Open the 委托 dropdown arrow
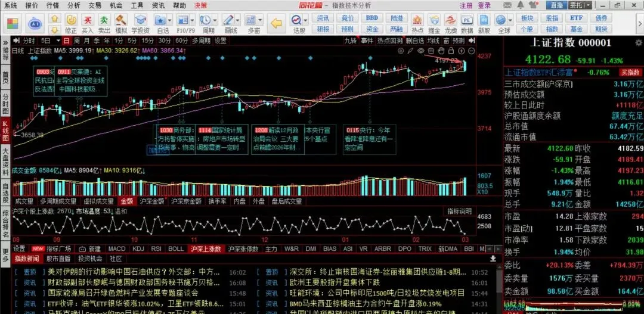 click(x=589, y=5)
